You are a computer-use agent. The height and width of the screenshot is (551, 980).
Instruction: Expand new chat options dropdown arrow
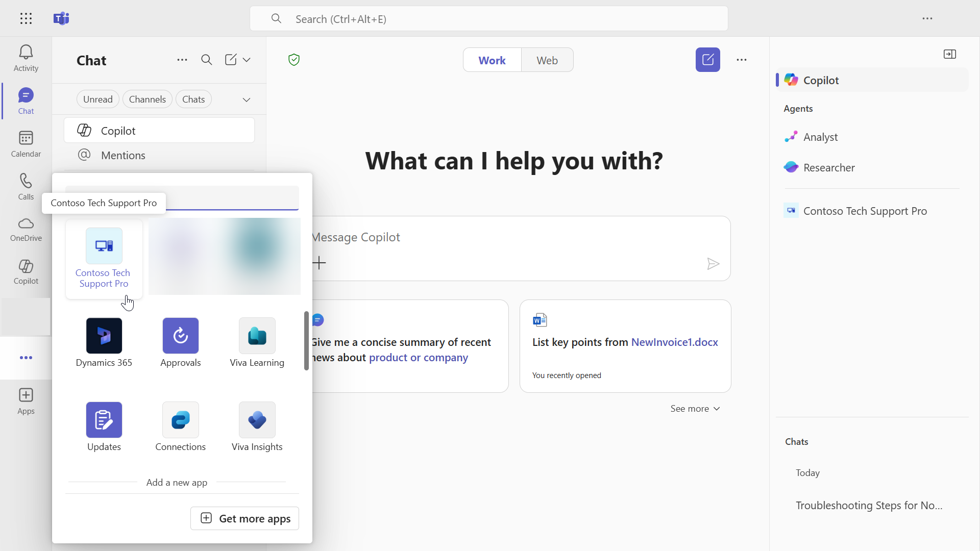click(247, 60)
